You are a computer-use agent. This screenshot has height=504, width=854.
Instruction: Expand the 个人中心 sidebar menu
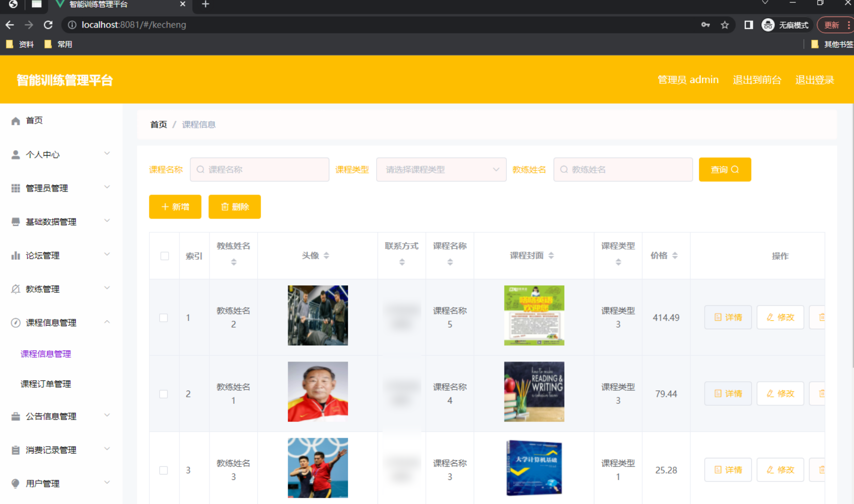(61, 154)
